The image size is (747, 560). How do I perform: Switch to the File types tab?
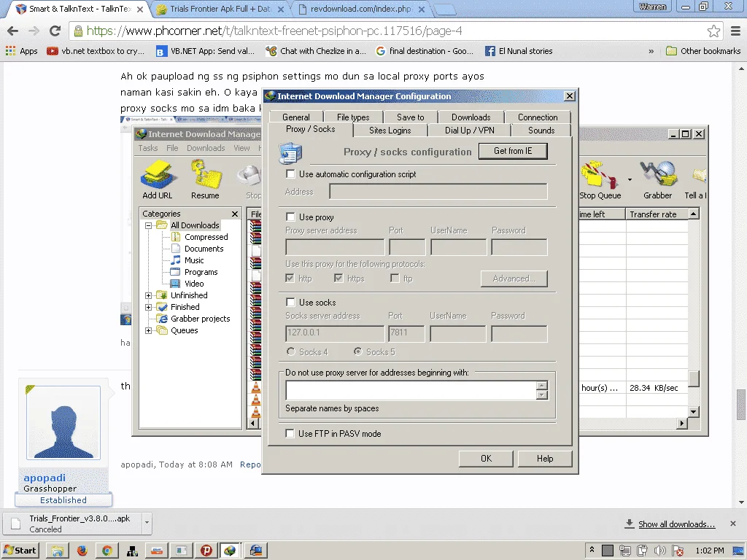click(x=353, y=117)
